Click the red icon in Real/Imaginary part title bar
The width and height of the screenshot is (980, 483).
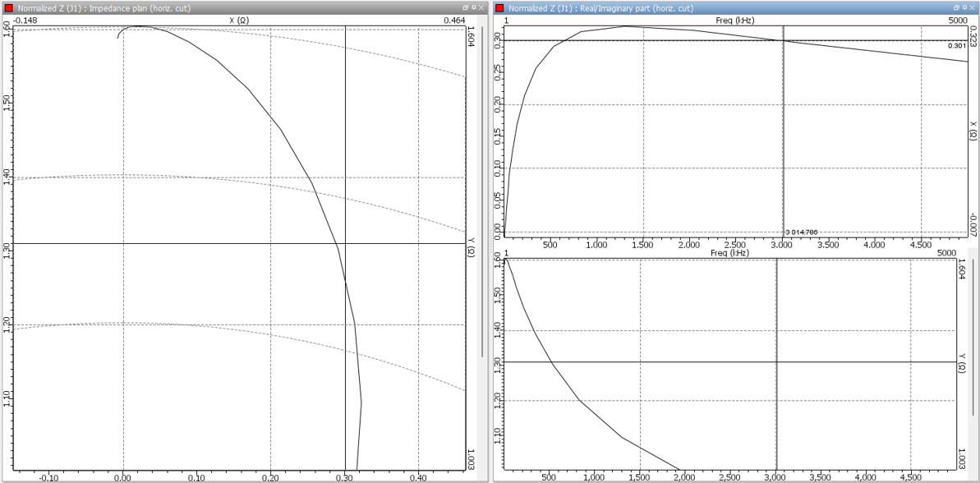pyautogui.click(x=500, y=8)
